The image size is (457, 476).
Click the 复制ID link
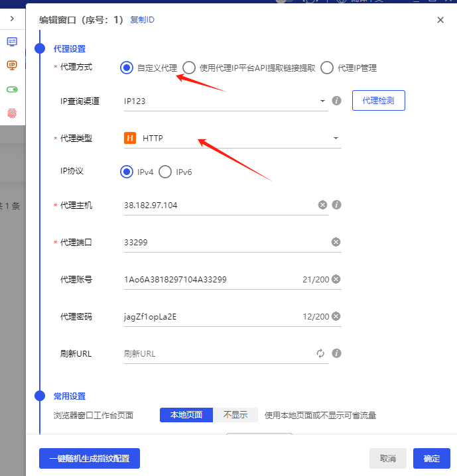pos(142,20)
